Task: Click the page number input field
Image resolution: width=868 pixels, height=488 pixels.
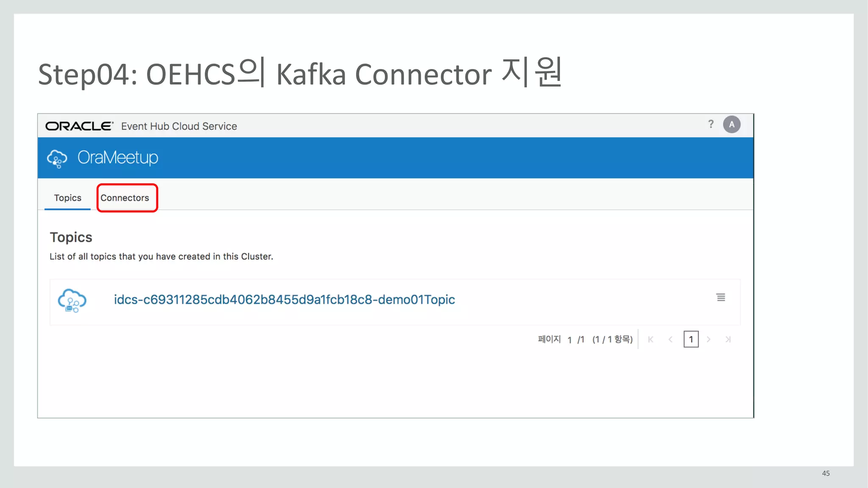Action: point(570,340)
